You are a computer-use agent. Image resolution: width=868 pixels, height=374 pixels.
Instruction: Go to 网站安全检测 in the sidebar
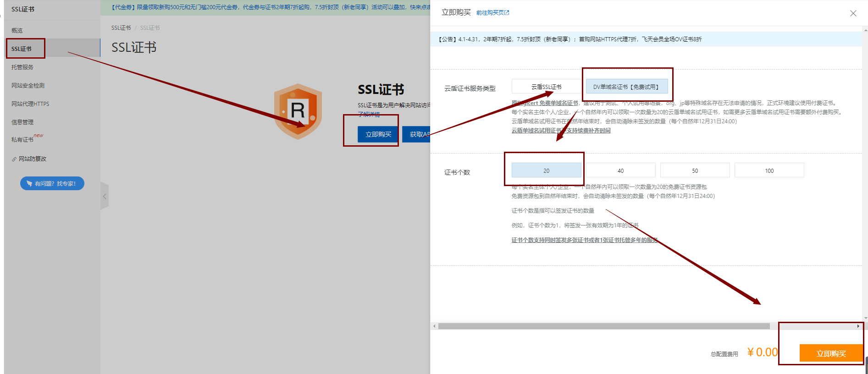28,85
